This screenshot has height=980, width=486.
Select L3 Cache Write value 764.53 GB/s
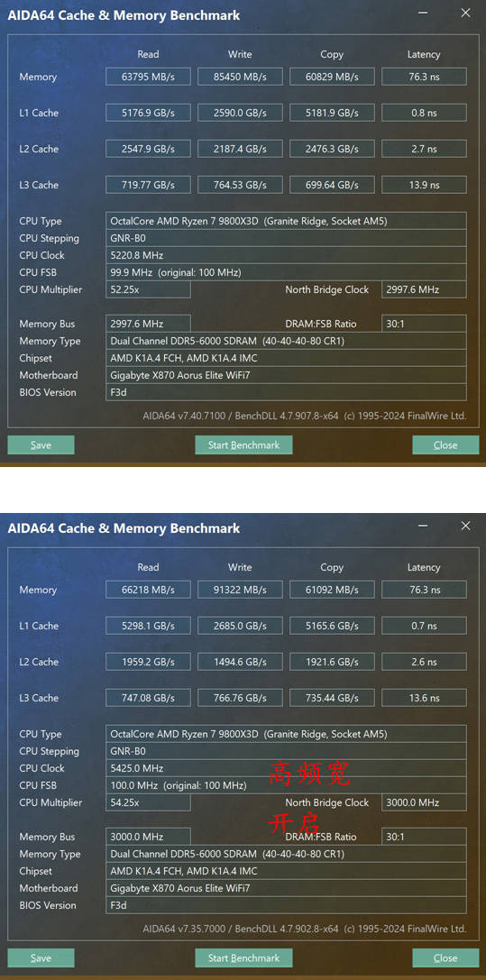click(240, 185)
